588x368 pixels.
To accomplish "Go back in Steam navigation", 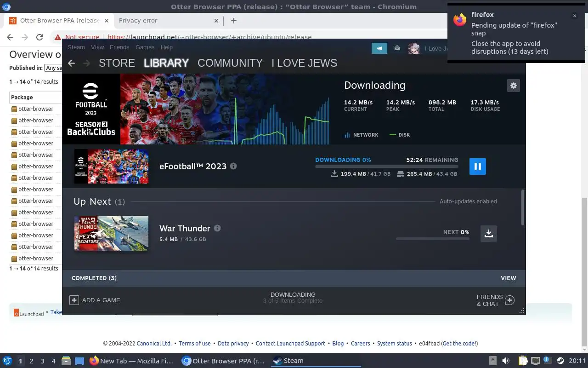I will click(x=71, y=63).
